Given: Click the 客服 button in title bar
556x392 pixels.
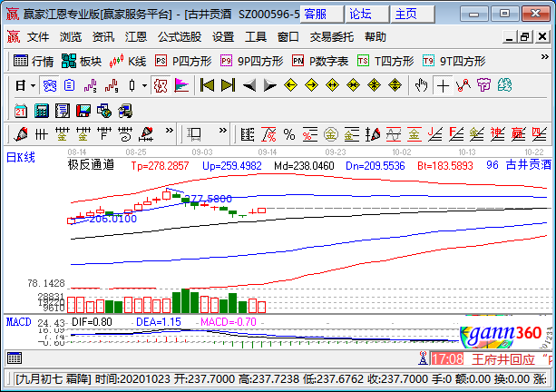Looking at the screenshot, I should point(322,15).
